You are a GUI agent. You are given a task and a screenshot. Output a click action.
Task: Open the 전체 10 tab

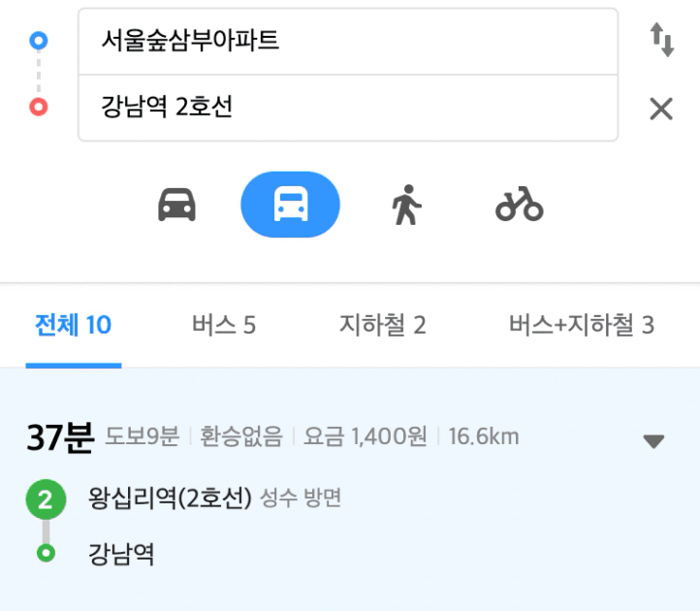[x=74, y=325]
